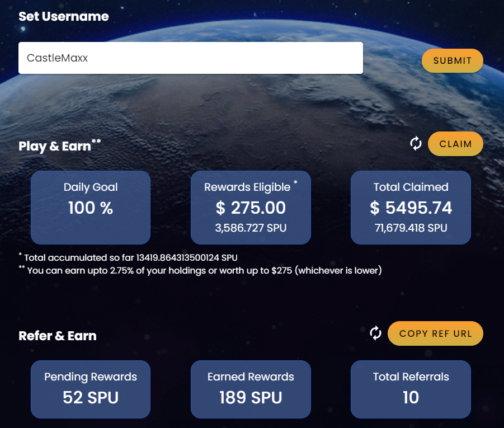Select the Pending Rewards card
The height and width of the screenshot is (428, 504).
point(91,389)
